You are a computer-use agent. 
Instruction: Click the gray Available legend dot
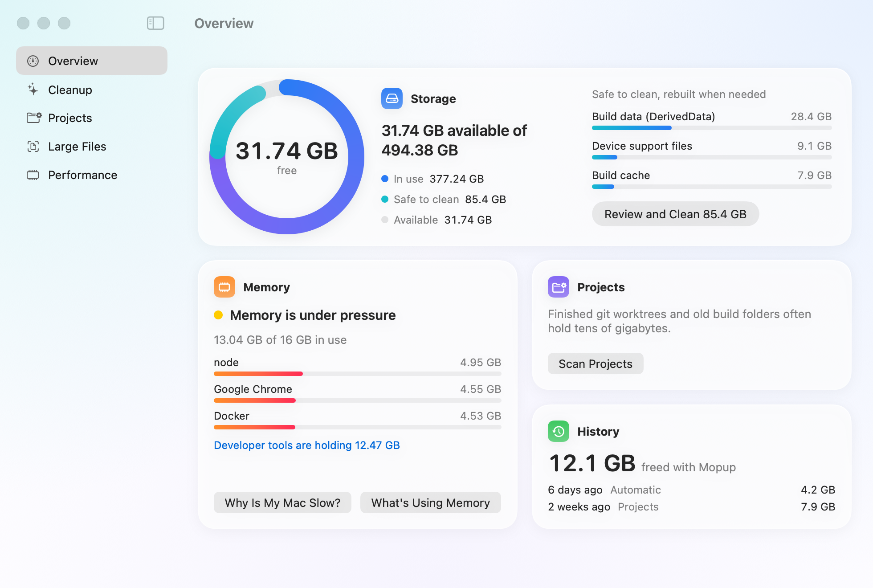pos(385,220)
